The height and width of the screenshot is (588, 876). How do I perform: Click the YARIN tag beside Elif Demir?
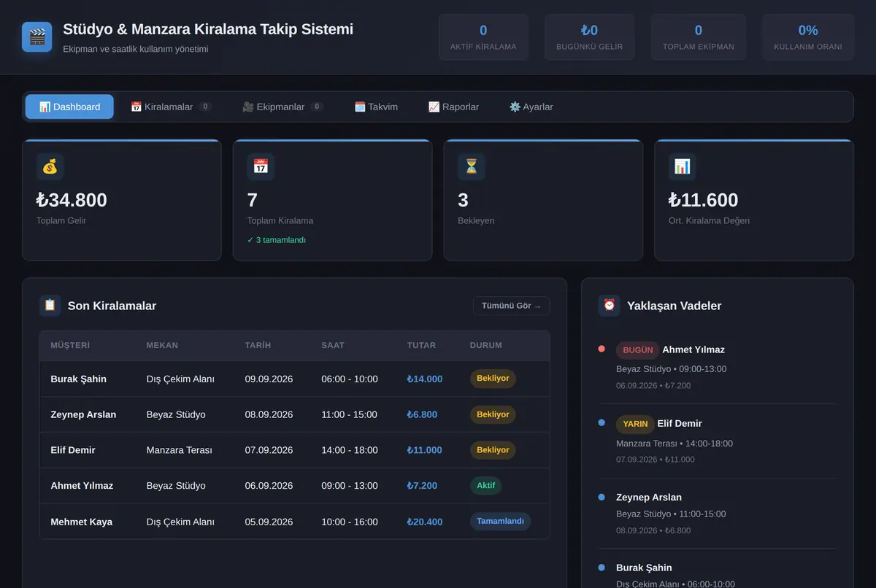(x=635, y=424)
